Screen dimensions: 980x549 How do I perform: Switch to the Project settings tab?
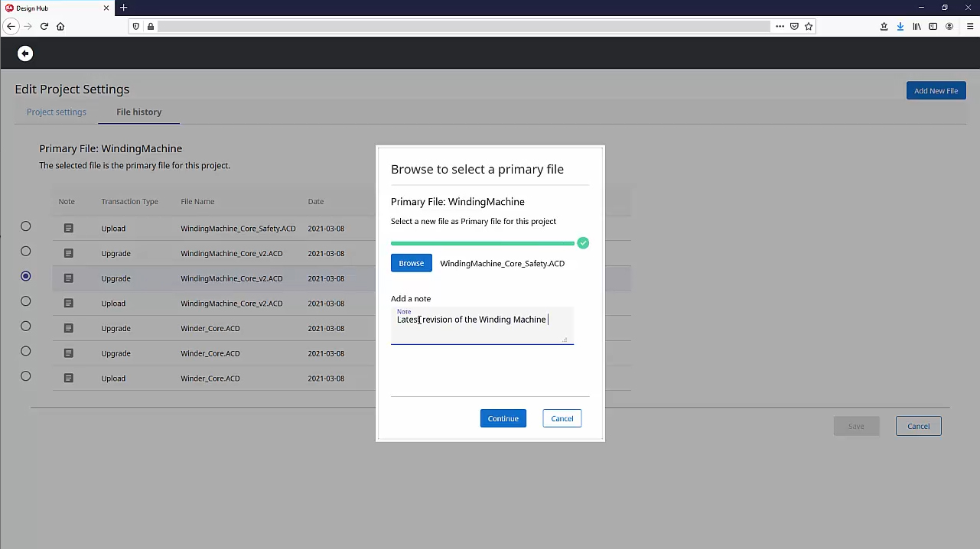57,112
